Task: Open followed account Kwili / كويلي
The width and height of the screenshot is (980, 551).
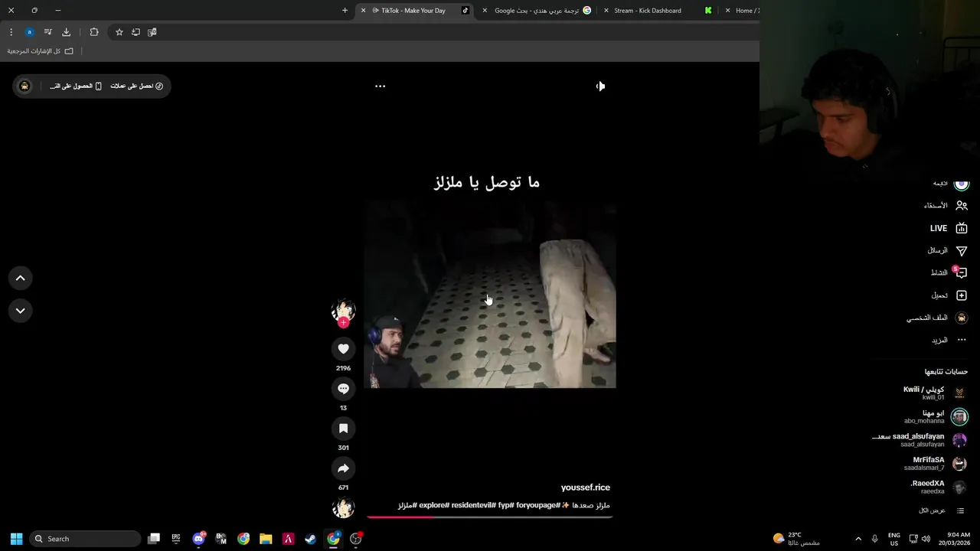Action: click(x=934, y=393)
